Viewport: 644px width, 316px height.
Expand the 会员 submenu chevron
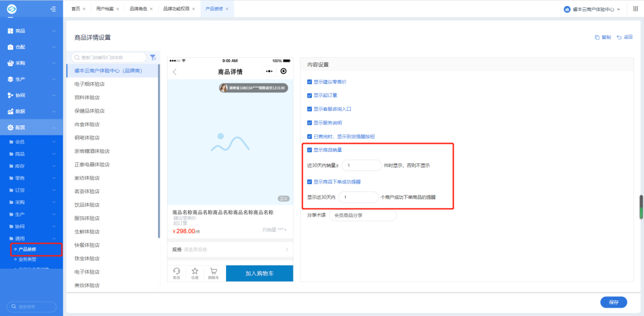[x=54, y=142]
